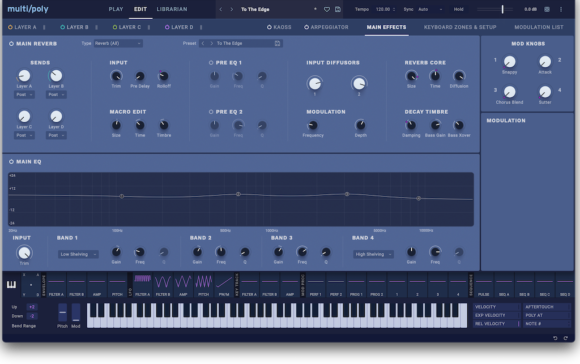Toggle Main Reverb power
Image resolution: width=580 pixels, height=364 pixels.
[x=11, y=44]
